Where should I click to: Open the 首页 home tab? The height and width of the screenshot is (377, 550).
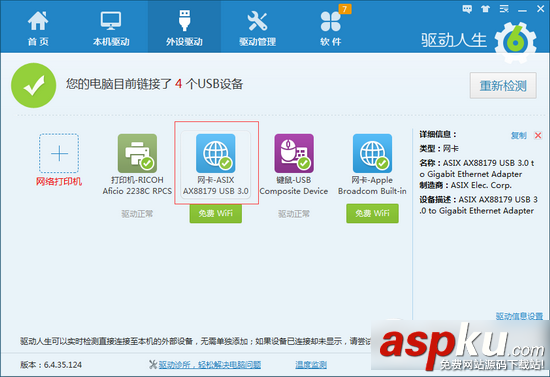(38, 28)
